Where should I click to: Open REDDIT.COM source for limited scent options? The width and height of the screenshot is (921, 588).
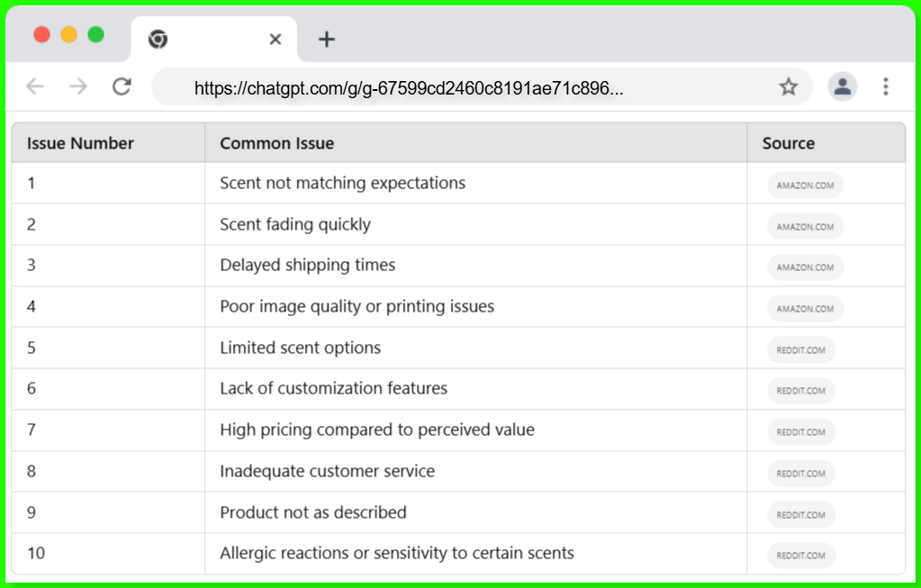coord(801,350)
